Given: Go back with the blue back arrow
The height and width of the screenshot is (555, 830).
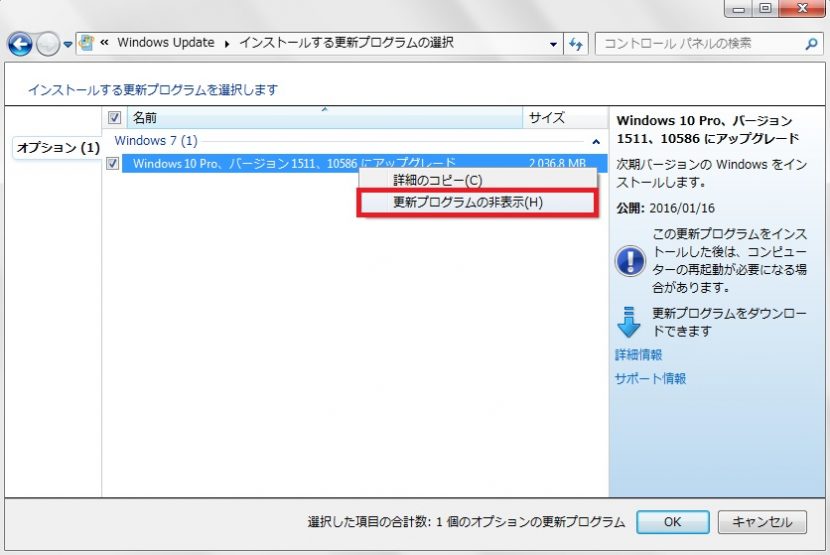Looking at the screenshot, I should coord(20,44).
